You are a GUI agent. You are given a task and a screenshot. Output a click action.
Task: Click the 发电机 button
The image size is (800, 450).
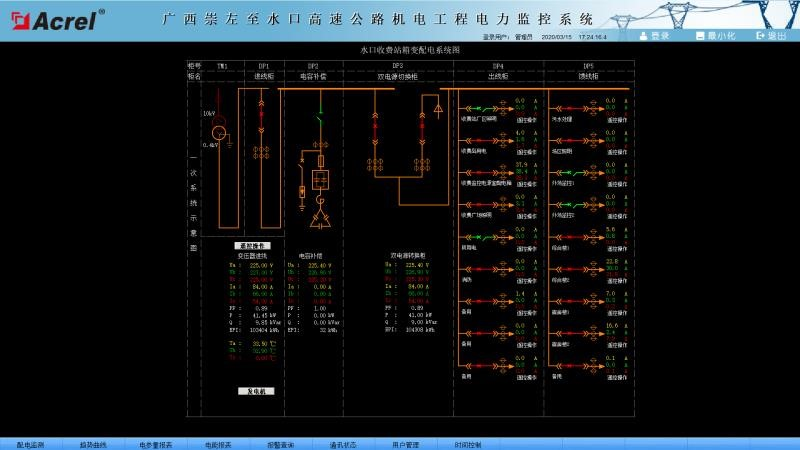(x=256, y=391)
